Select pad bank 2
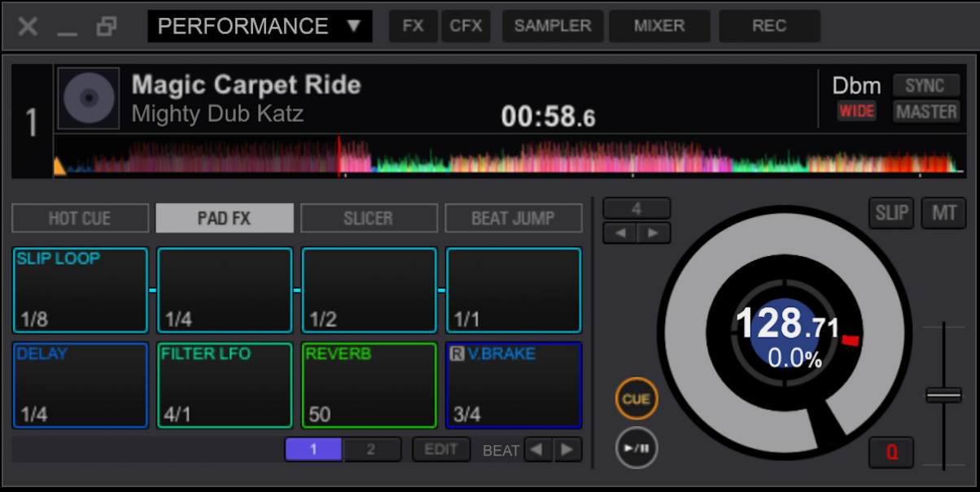The image size is (980, 492). click(x=373, y=448)
